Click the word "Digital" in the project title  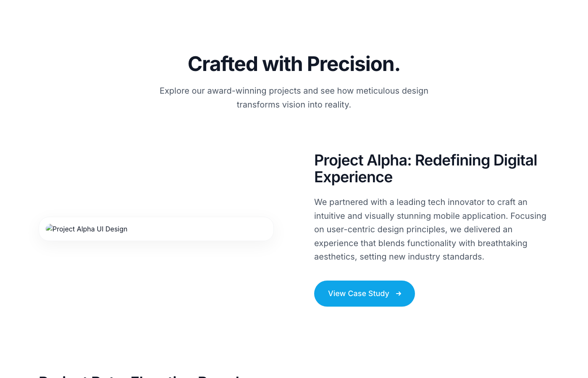pos(515,161)
